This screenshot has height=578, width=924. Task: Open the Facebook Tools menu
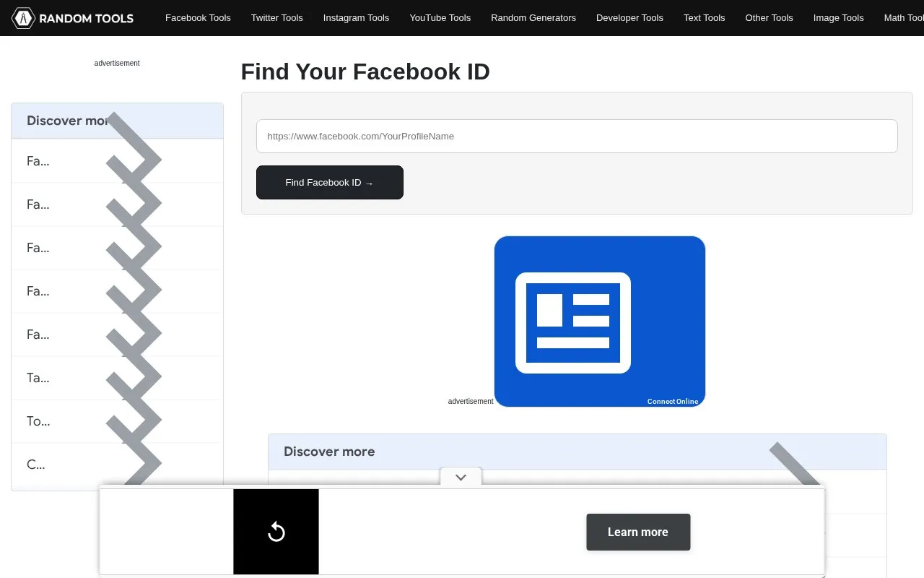coord(198,18)
